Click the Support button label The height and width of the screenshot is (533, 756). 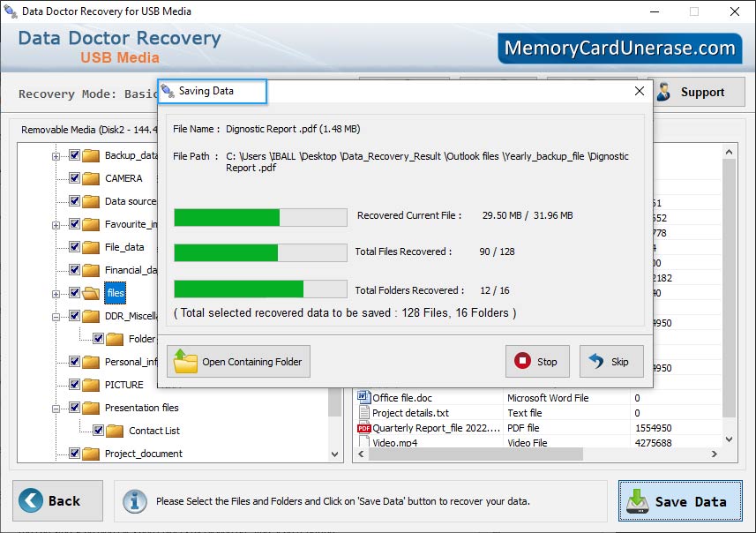(702, 92)
